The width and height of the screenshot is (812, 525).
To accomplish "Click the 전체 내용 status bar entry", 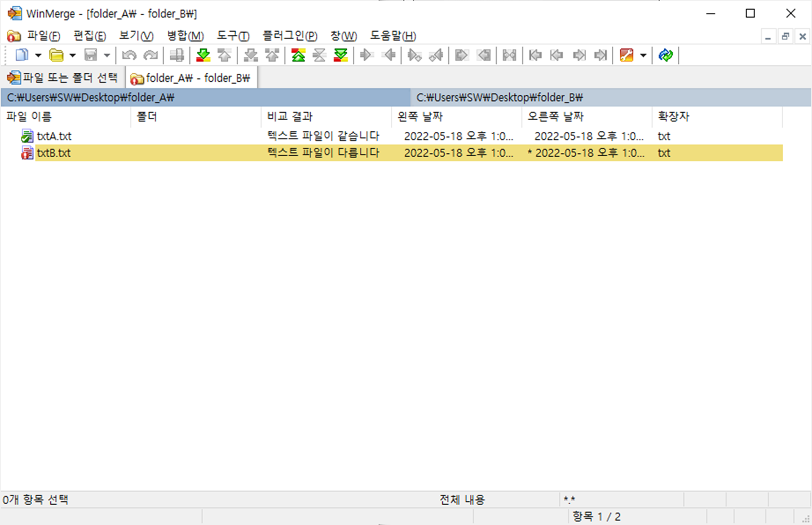I will (462, 500).
